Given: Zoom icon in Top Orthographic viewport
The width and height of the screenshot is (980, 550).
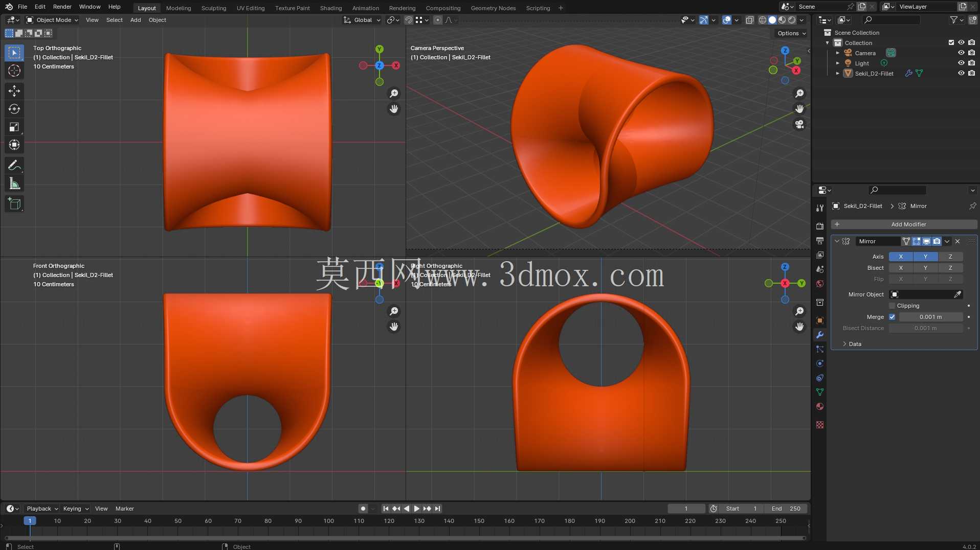Looking at the screenshot, I should pyautogui.click(x=394, y=94).
